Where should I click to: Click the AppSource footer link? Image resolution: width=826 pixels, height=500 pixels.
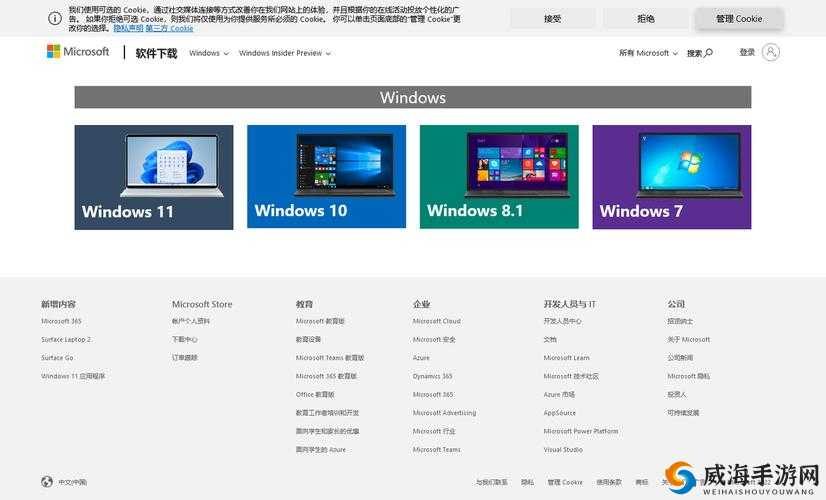click(559, 413)
